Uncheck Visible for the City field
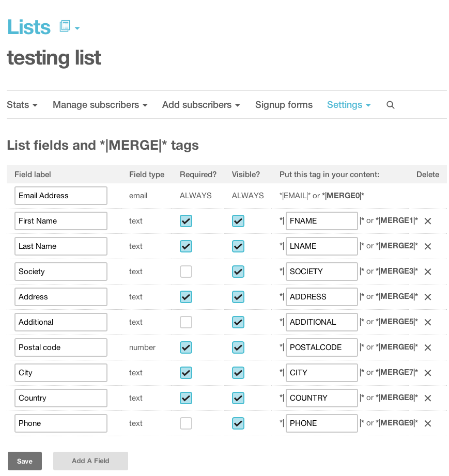The height and width of the screenshot is (476, 449). tap(238, 373)
